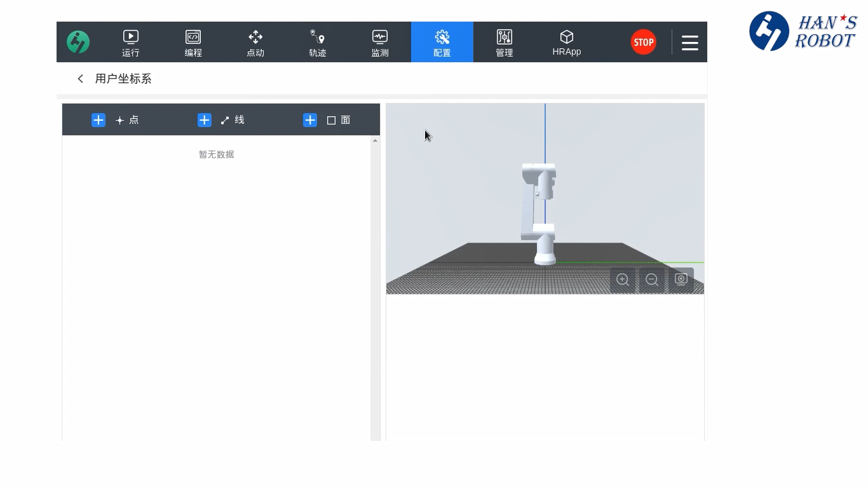Click the robot model in 3D view
Image resolution: width=868 pixels, height=488 pixels.
(x=539, y=213)
